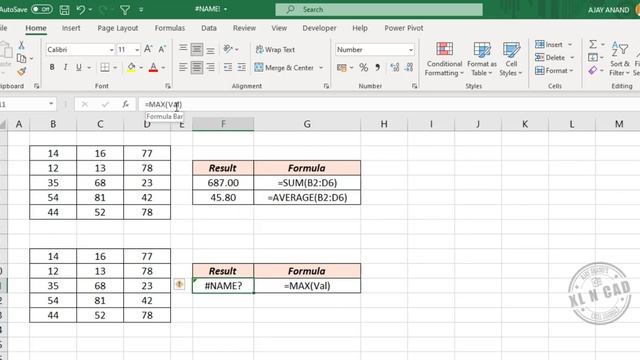Open Sort & Filter

pos(620,59)
